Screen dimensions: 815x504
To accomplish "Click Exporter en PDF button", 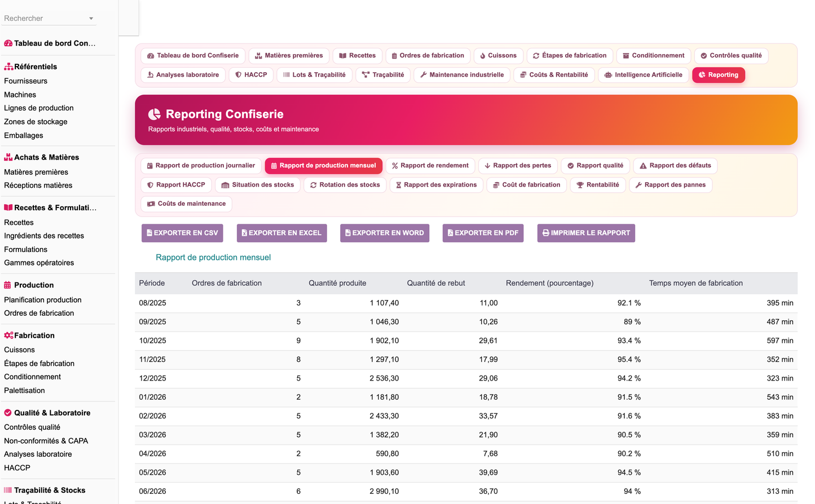I will 483,233.
